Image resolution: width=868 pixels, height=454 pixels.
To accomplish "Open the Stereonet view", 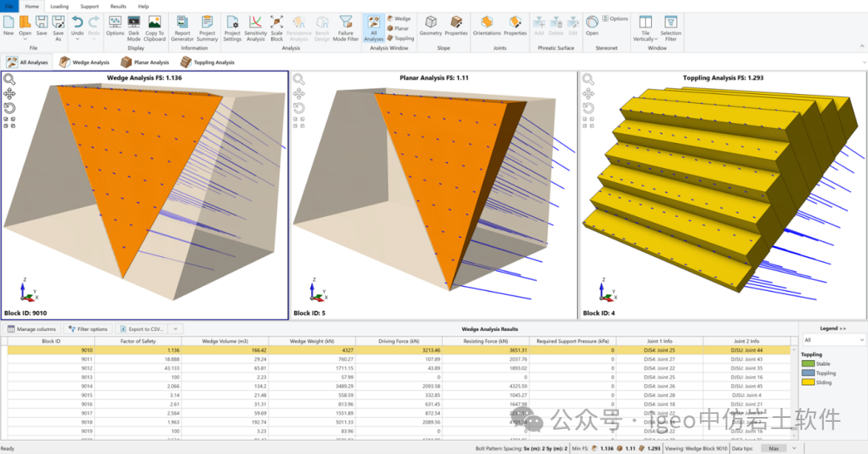I will coord(592,27).
